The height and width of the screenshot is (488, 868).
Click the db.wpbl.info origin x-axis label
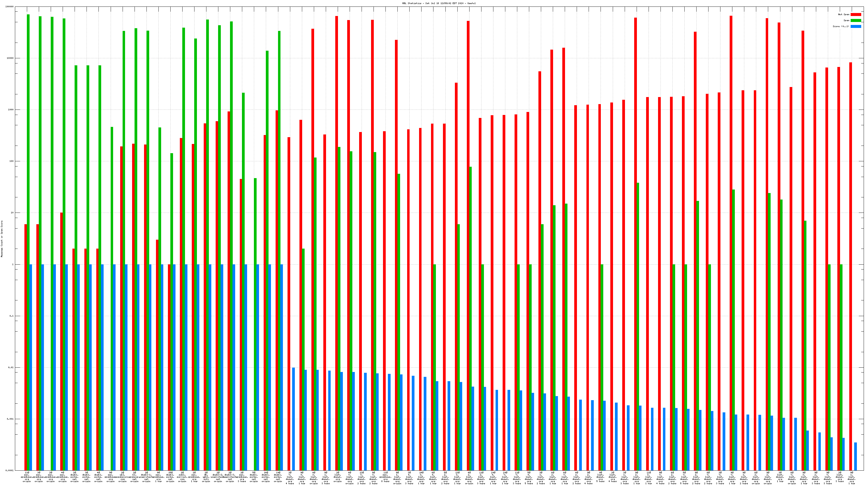(x=206, y=477)
